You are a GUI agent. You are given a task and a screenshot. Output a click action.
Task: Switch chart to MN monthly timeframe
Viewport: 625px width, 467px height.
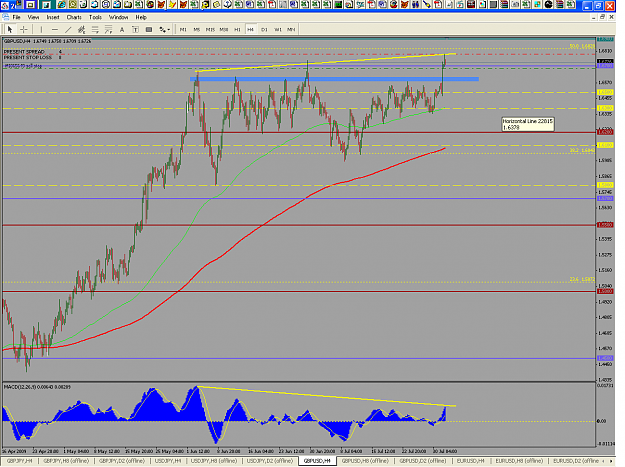[x=291, y=29]
